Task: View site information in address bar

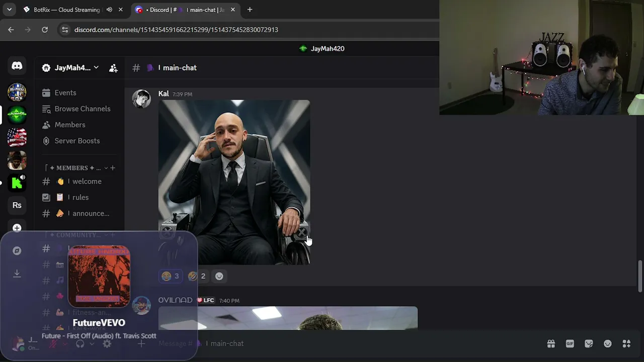Action: click(64, 30)
